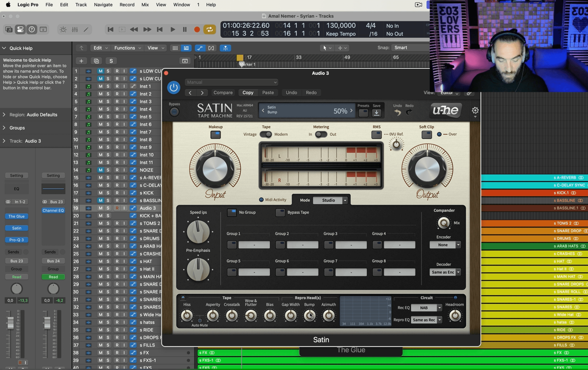Open the Mix menu in menu bar
The height and width of the screenshot is (370, 588).
click(x=145, y=5)
